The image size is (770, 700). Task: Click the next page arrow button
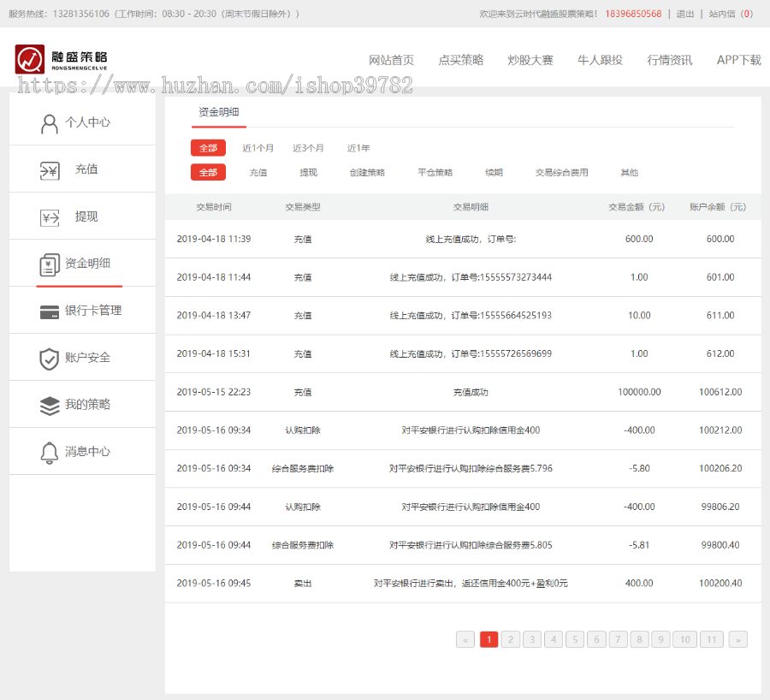coord(737,639)
